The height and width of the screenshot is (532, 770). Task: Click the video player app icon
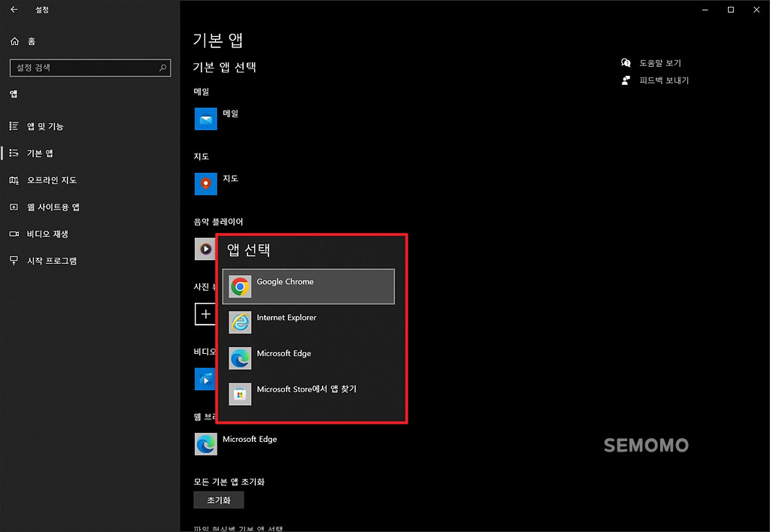click(x=205, y=379)
